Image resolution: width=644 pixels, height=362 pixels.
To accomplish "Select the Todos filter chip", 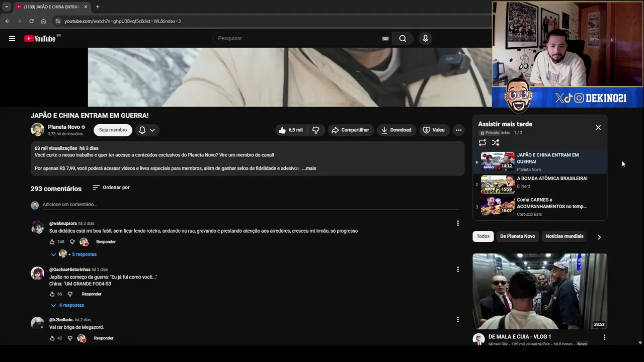I will click(483, 236).
